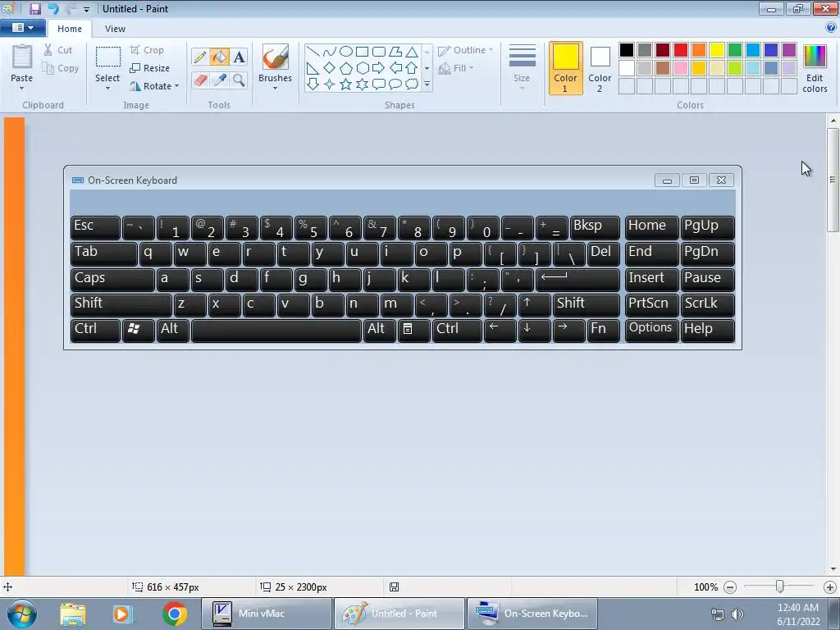Viewport: 840px width, 630px height.
Task: Select the Eraser tool
Action: [x=200, y=80]
